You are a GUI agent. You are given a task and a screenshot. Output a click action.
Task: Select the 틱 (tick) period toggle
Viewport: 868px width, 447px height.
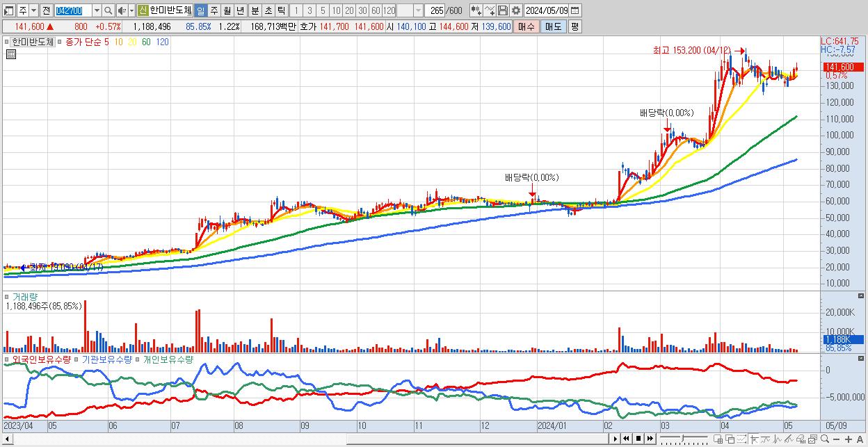(x=281, y=10)
